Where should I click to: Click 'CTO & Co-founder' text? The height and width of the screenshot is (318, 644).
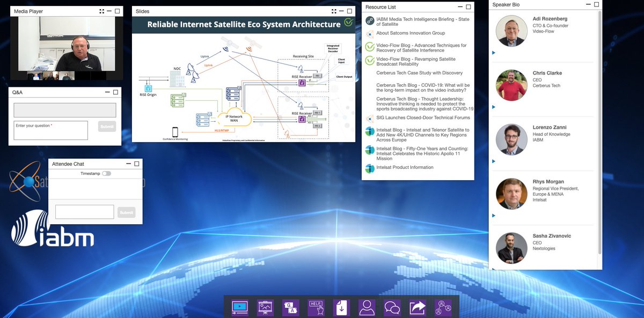(551, 26)
